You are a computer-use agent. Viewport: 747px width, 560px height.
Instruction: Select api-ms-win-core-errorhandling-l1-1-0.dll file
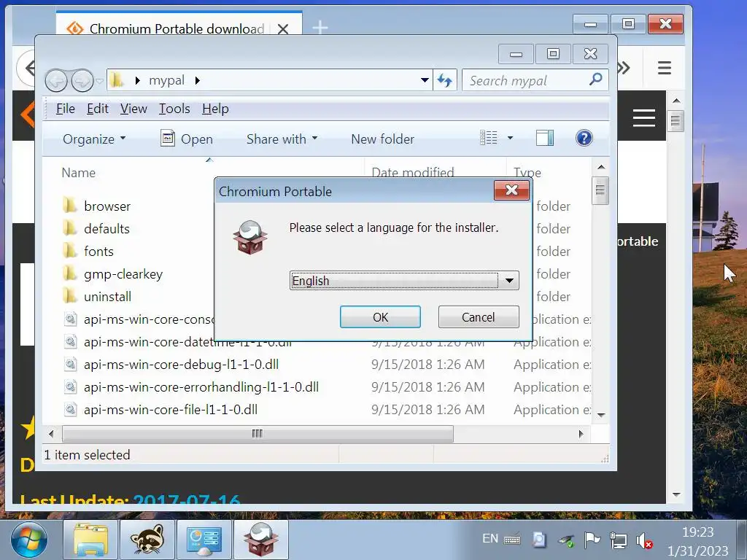tap(201, 387)
